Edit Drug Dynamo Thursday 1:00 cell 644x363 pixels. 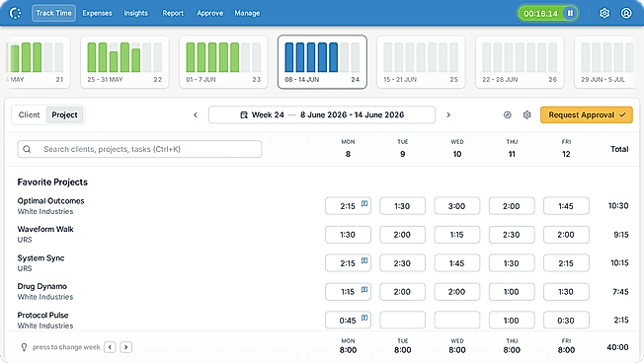(512, 292)
